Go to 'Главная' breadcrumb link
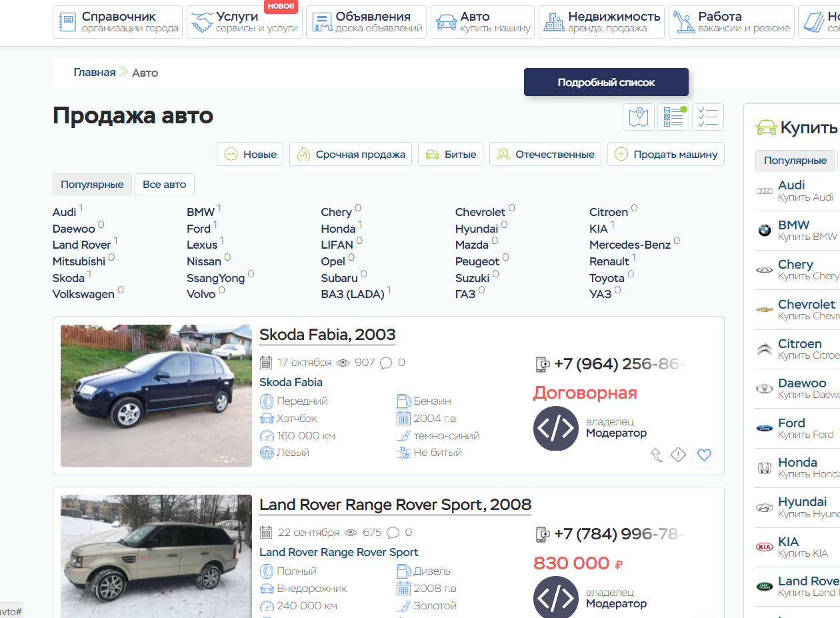Viewport: 840px width, 618px height. point(94,73)
